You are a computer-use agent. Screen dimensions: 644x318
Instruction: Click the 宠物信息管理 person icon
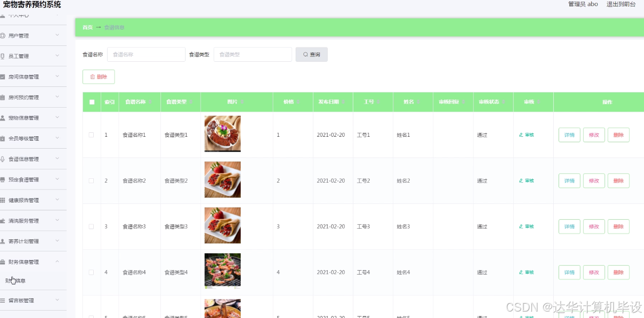coord(3,118)
